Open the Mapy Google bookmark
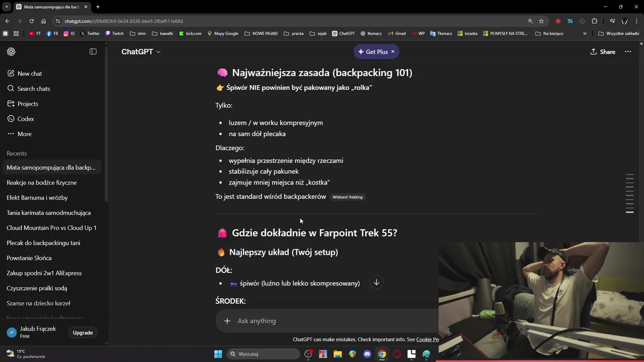The width and height of the screenshot is (644, 362). pos(222,34)
